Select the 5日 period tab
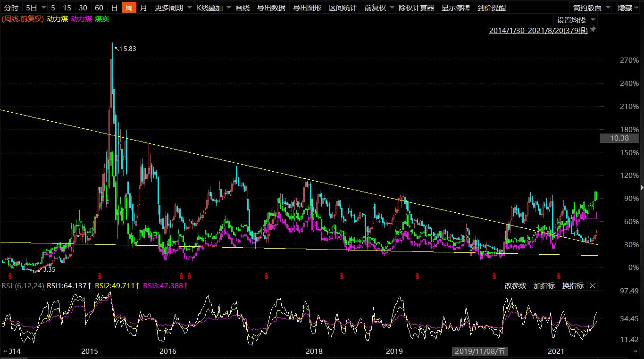This screenshot has width=644, height=359. coord(31,8)
